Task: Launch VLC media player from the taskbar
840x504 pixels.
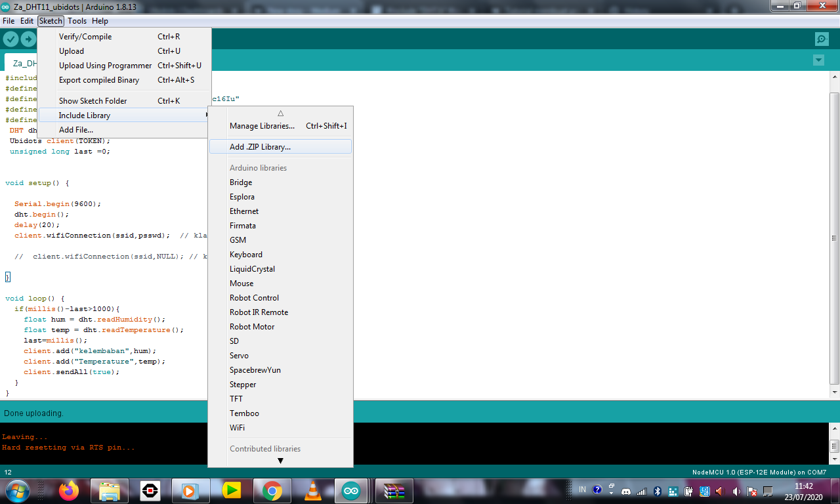Action: [312, 490]
